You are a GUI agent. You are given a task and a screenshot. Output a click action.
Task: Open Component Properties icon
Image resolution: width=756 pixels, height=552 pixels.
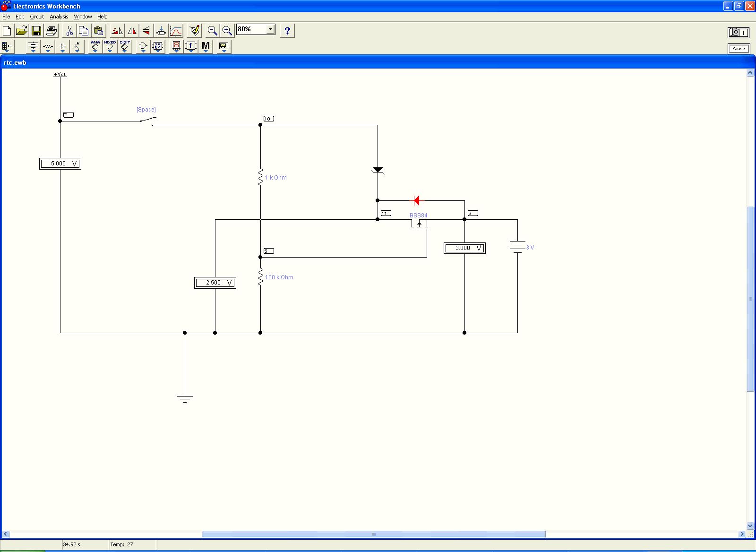194,31
